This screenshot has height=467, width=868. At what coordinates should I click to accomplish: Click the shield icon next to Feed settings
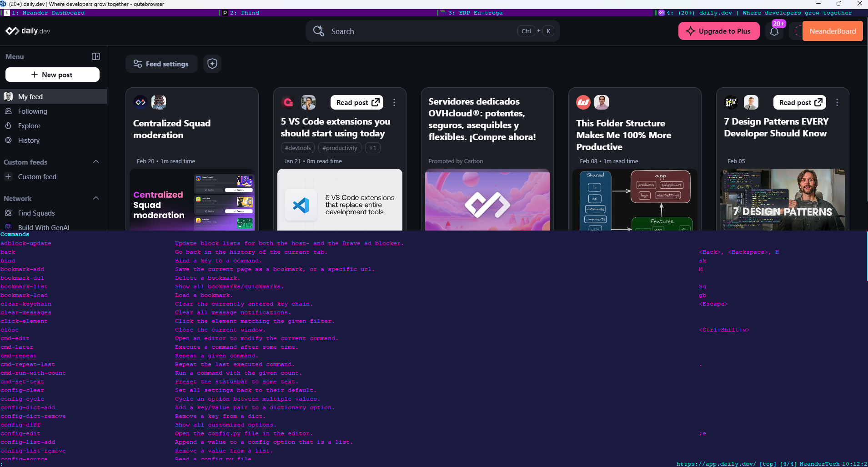(x=212, y=64)
